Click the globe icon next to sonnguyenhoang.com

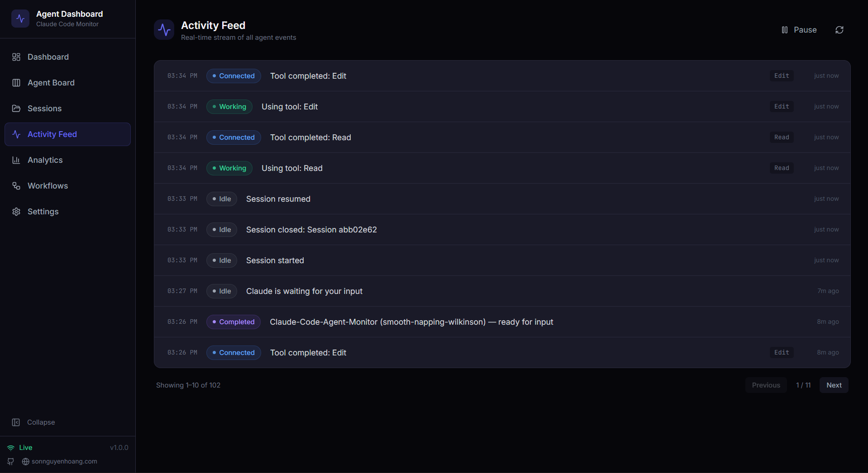point(26,462)
